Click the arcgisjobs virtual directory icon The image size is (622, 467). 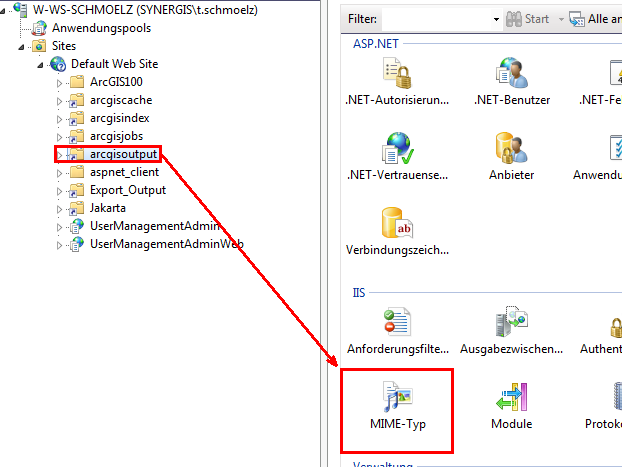(76, 136)
